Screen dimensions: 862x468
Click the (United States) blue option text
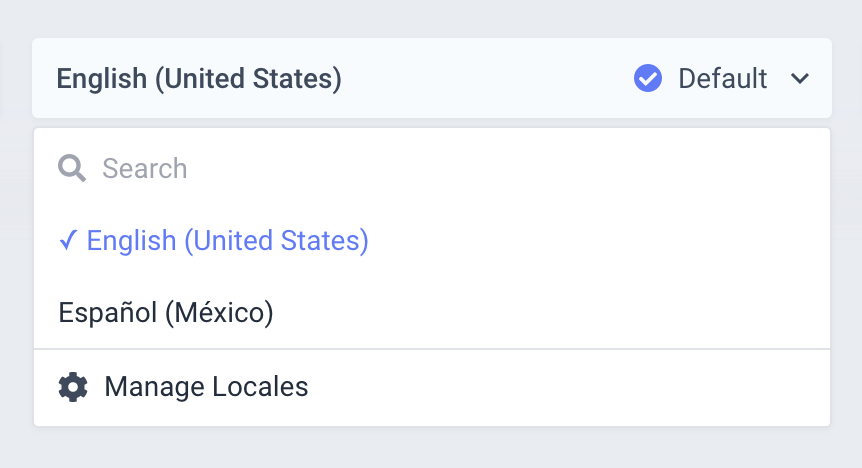coord(276,241)
